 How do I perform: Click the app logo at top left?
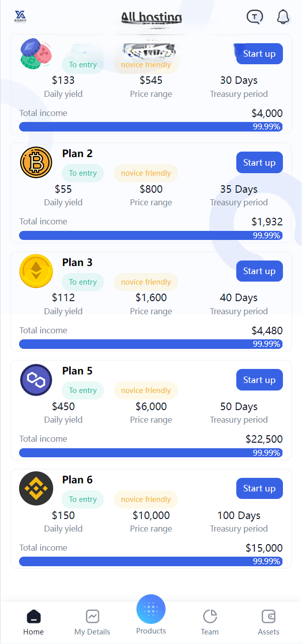21,17
